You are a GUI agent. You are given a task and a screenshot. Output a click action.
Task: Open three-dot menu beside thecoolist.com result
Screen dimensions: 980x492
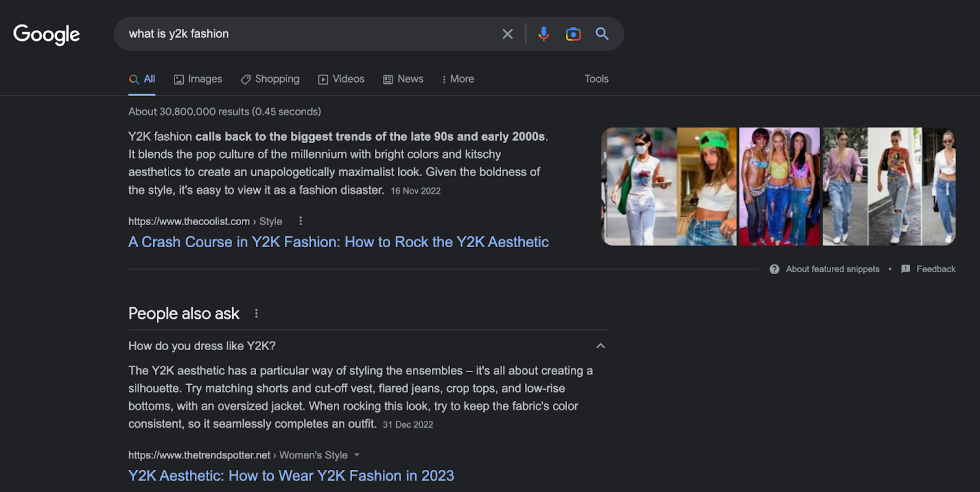pyautogui.click(x=300, y=221)
